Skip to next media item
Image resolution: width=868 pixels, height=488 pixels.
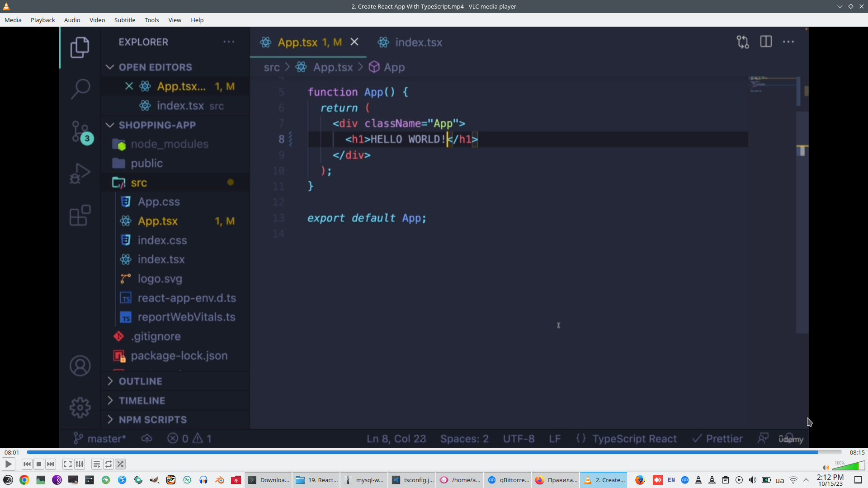[x=51, y=464]
